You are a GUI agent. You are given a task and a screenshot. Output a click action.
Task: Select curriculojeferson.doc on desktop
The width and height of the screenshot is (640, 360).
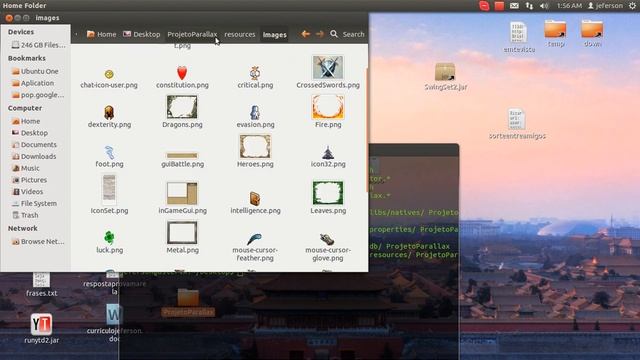pos(114,323)
